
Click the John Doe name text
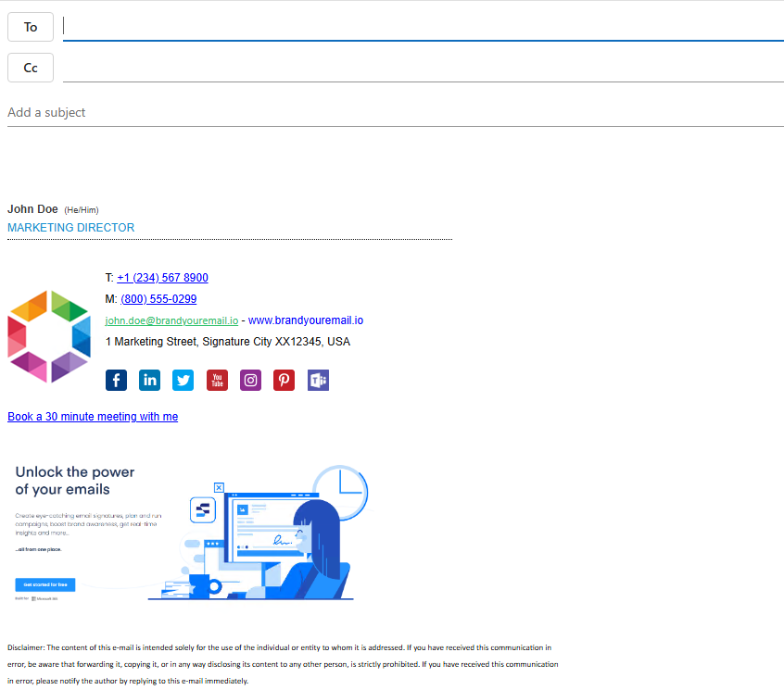pyautogui.click(x=32, y=209)
